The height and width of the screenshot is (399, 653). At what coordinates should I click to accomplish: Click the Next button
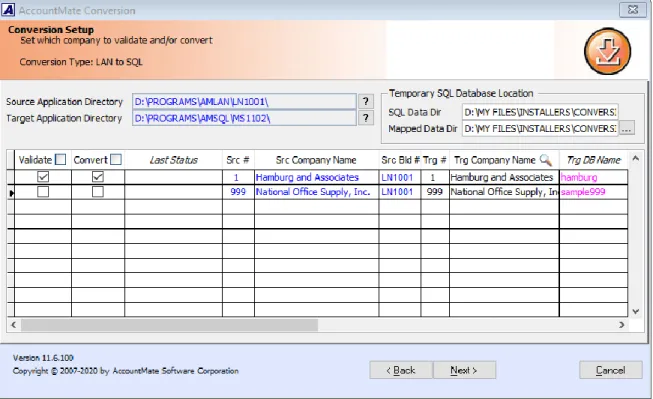point(464,370)
